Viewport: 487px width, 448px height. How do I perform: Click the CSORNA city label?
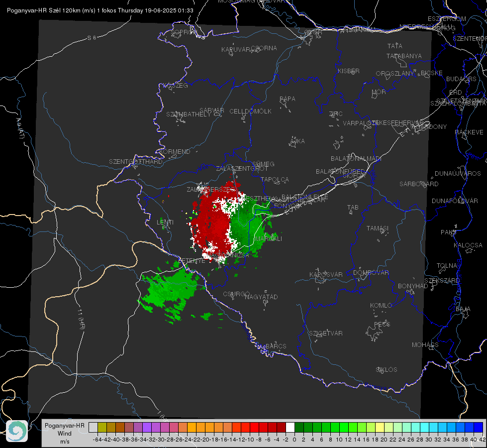264,48
